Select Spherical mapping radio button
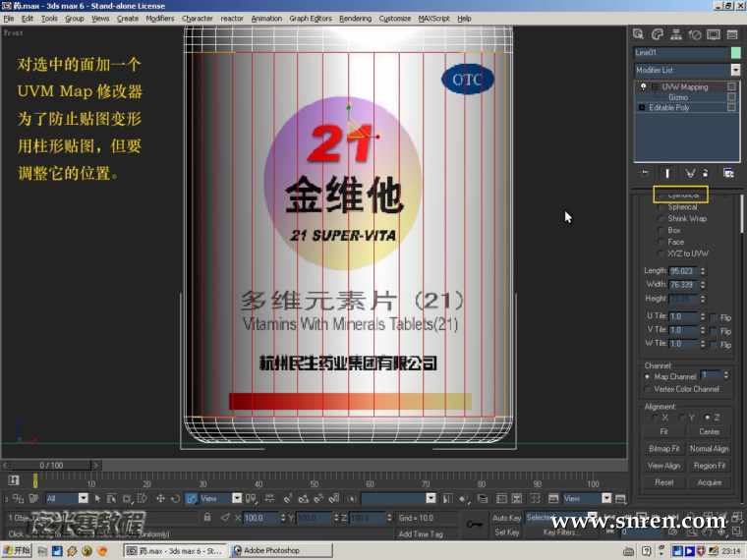The width and height of the screenshot is (747, 560). pyautogui.click(x=661, y=207)
